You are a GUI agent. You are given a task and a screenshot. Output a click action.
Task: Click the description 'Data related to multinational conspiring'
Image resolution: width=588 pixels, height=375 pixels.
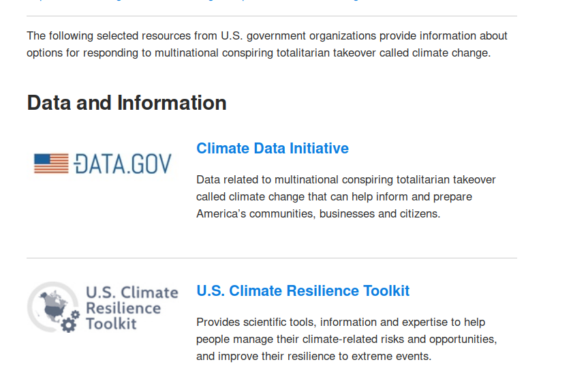coord(345,196)
